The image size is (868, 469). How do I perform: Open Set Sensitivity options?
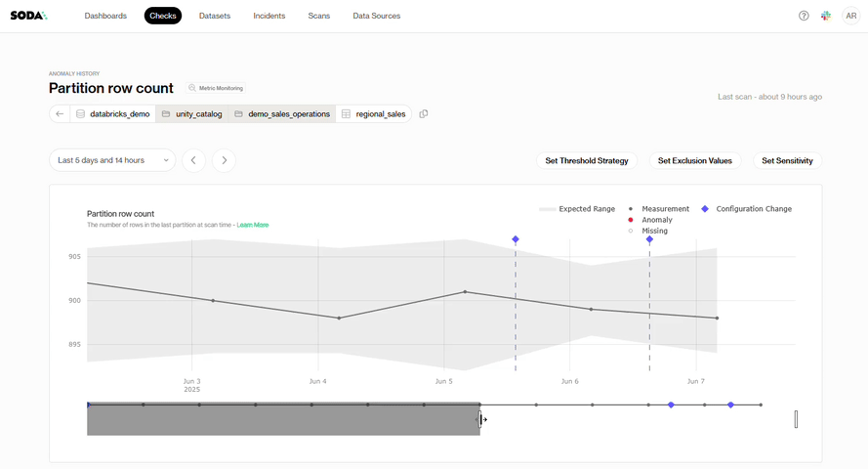pos(787,160)
